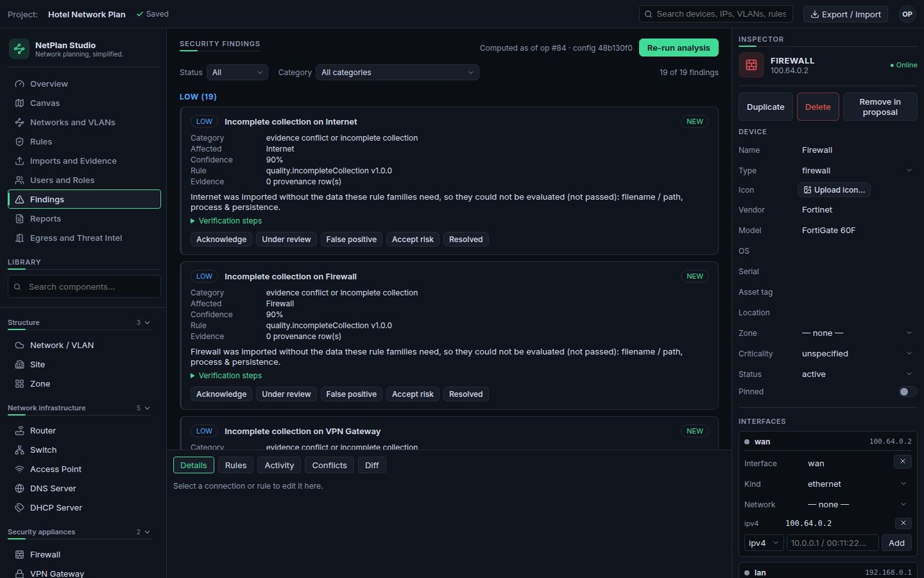Switch to the Activity tab

point(279,465)
